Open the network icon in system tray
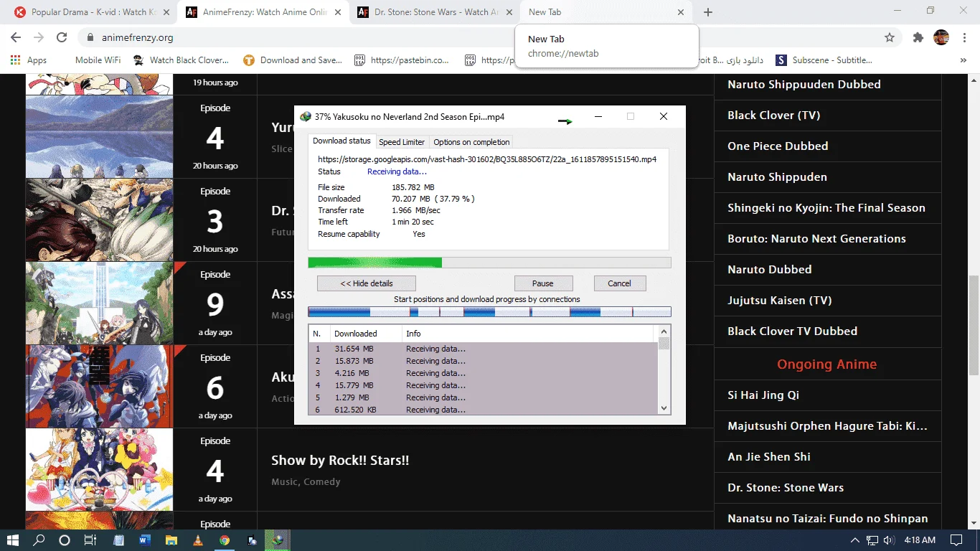980x551 pixels. pyautogui.click(x=872, y=540)
